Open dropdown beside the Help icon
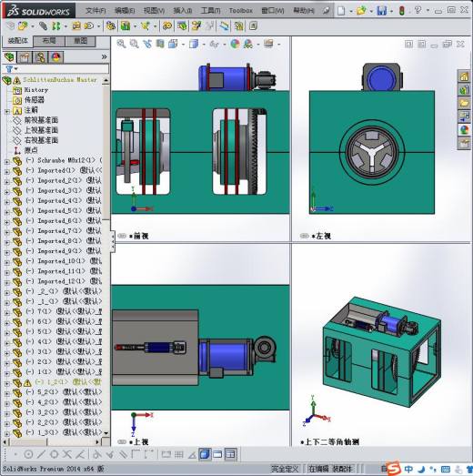 click(x=428, y=11)
